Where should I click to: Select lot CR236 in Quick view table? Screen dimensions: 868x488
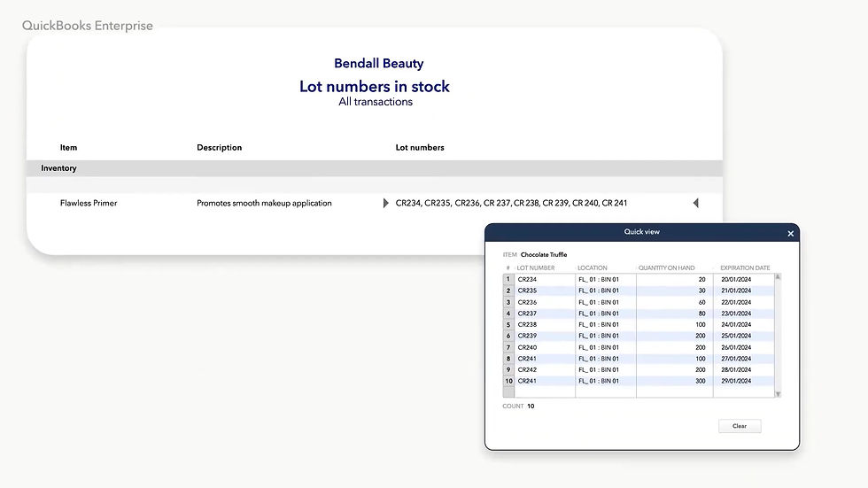pyautogui.click(x=527, y=302)
